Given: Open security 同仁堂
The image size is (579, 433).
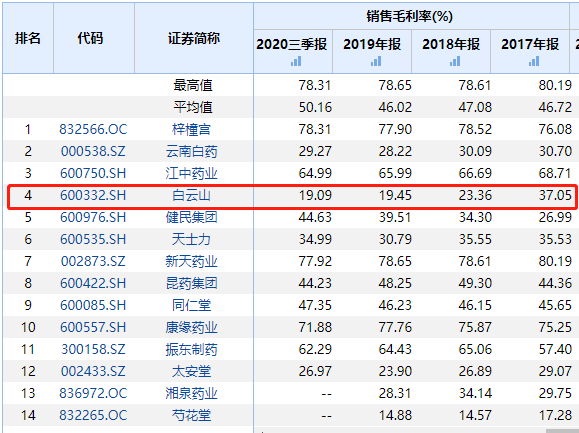Looking at the screenshot, I should coord(192,305).
